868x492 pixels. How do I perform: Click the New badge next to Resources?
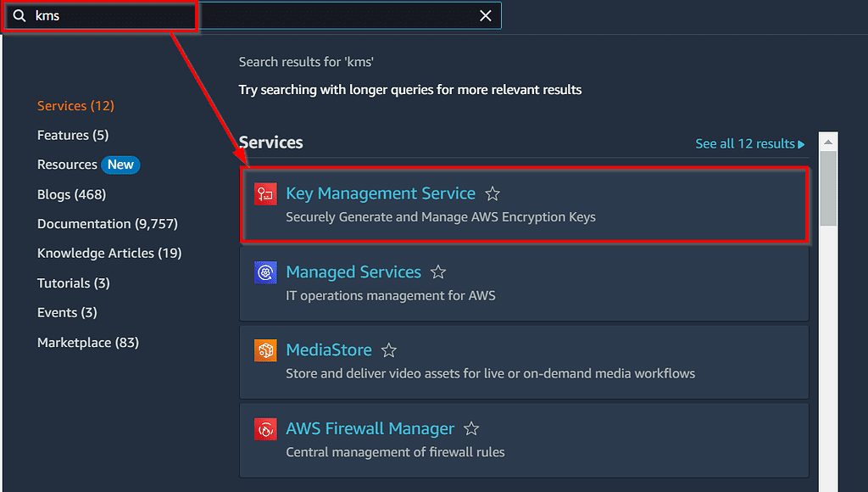tap(120, 165)
